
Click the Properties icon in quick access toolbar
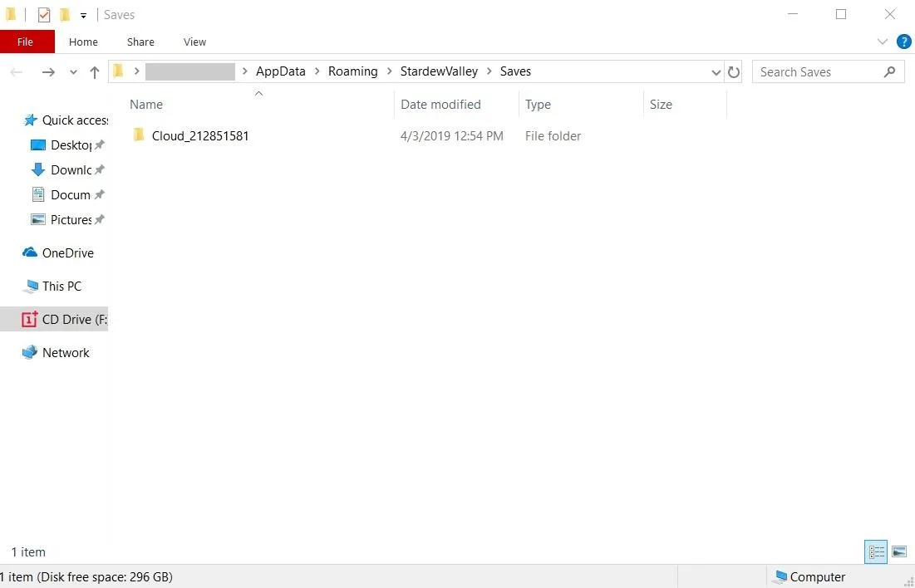pyautogui.click(x=44, y=15)
